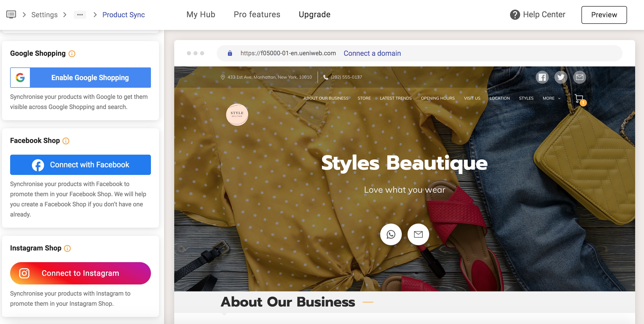This screenshot has width=644, height=324.
Task: Click the Instagram Shop info icon
Action: point(67,248)
